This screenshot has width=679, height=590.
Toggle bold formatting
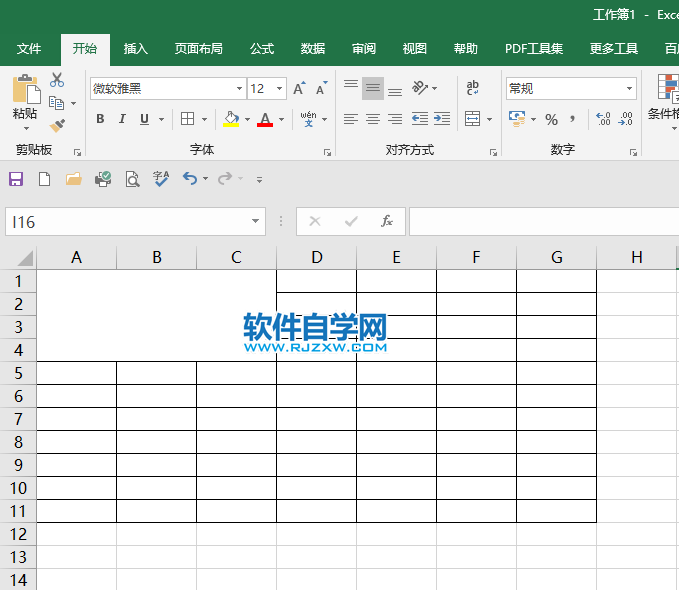pos(100,119)
